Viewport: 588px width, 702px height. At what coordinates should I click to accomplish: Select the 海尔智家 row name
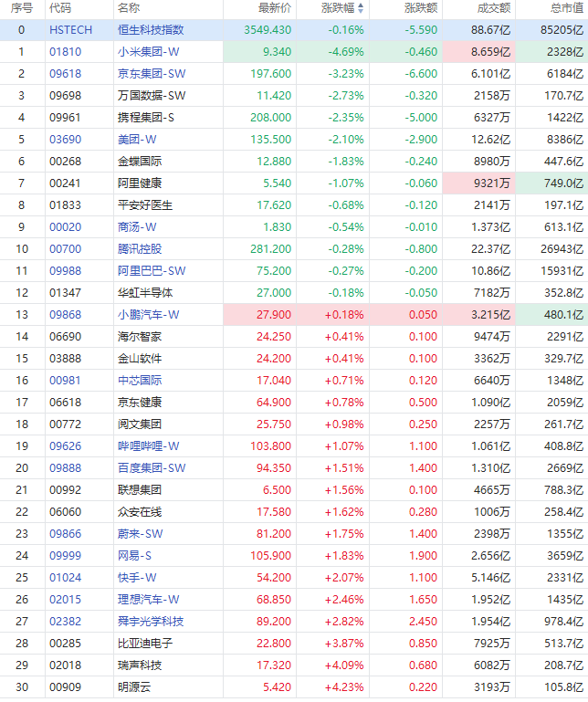(x=140, y=337)
